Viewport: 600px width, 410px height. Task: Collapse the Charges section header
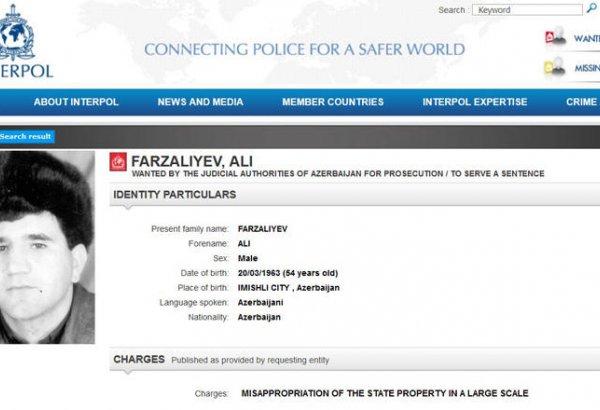[x=355, y=359]
